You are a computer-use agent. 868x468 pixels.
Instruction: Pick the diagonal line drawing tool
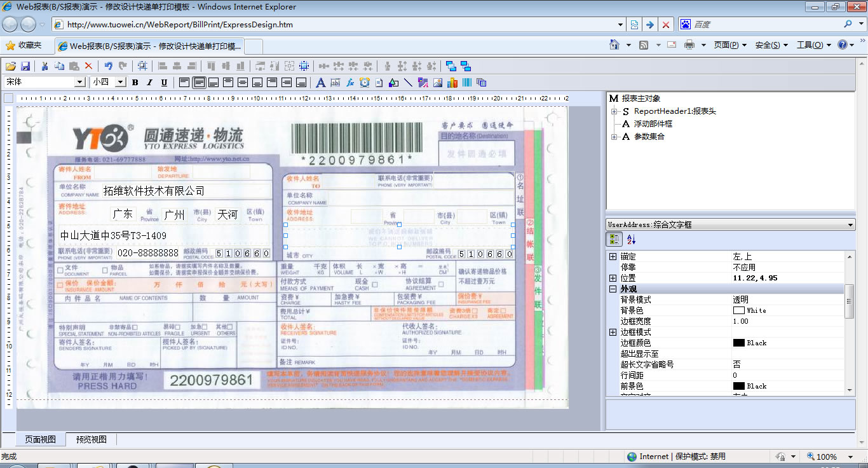click(x=408, y=83)
